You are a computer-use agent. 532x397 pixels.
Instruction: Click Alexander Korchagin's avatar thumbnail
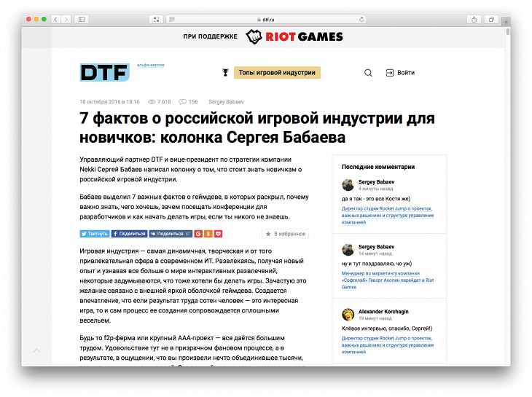coord(348,315)
